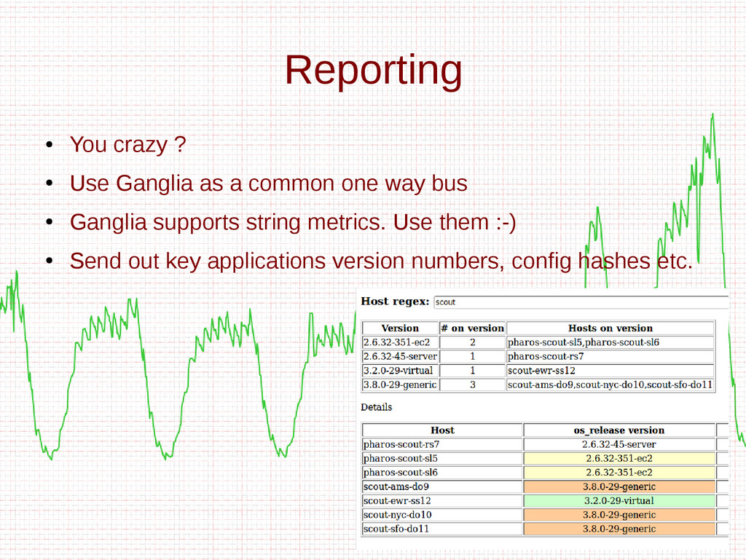Click the 'Reporting' slide title
The image size is (746, 560).
[x=373, y=71]
